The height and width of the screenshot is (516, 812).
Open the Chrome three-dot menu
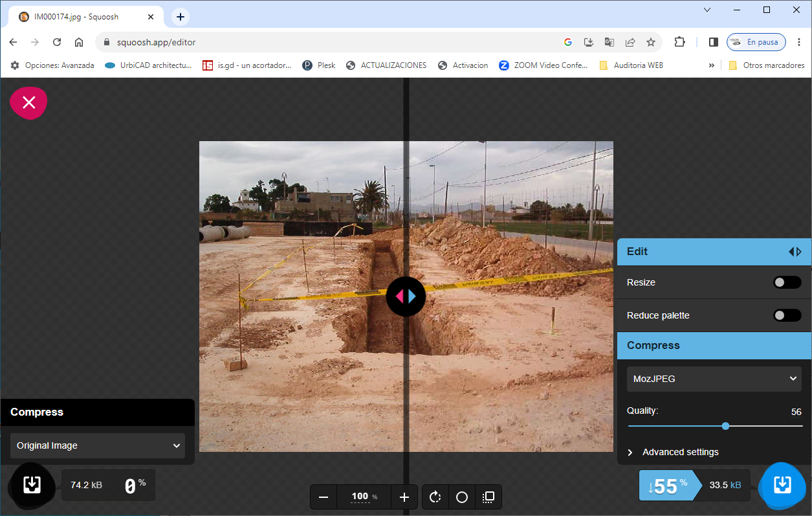click(x=798, y=42)
